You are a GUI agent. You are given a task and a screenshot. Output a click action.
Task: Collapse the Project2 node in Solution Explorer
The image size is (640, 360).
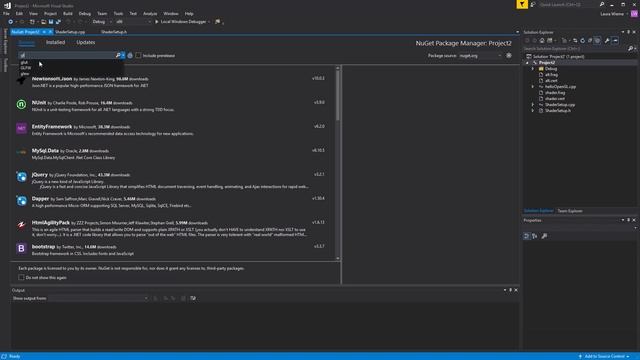[527, 63]
